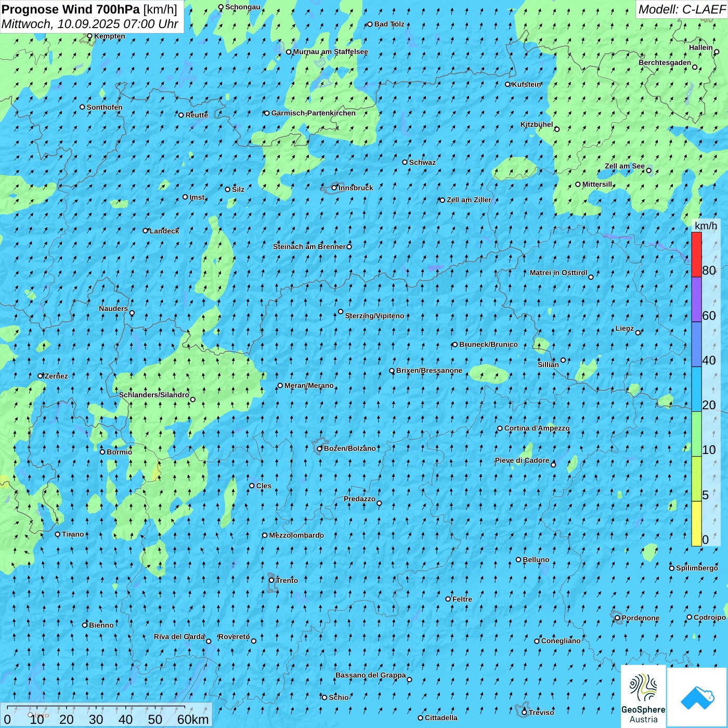The height and width of the screenshot is (728, 728).
Task: Click the yellow 0 km/h legend color
Action: pos(696,524)
